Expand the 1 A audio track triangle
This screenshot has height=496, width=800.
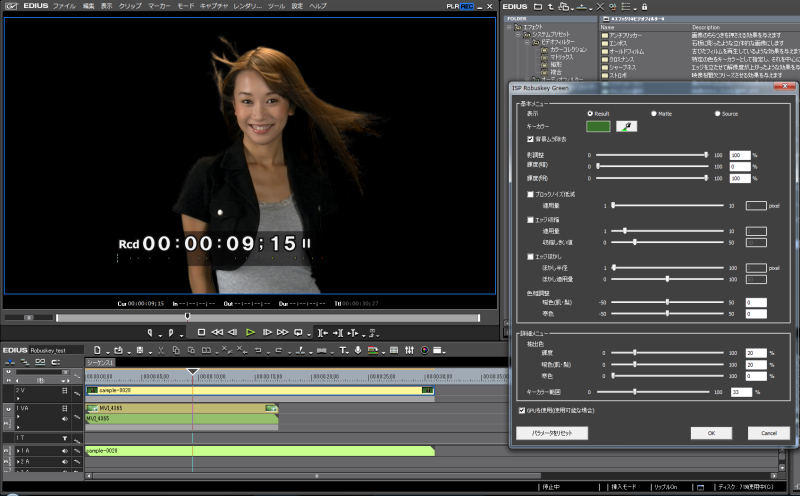(17, 451)
